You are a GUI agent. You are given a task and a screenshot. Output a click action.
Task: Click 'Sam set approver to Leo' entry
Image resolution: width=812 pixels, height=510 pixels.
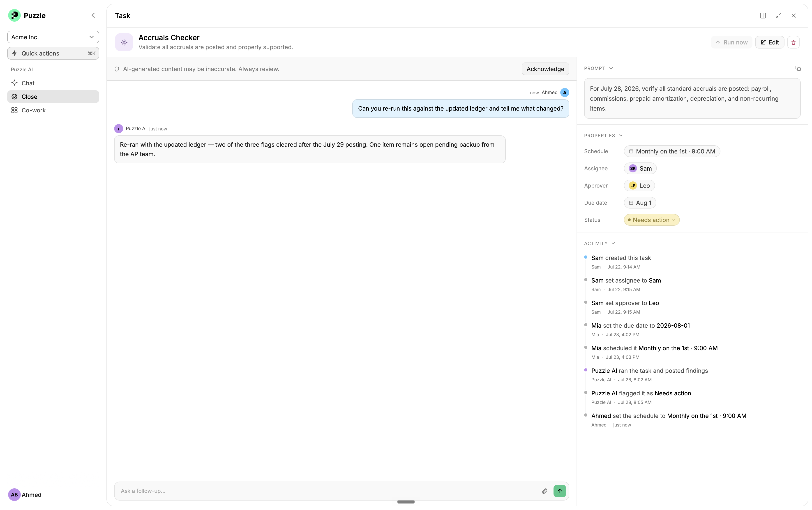click(x=625, y=303)
